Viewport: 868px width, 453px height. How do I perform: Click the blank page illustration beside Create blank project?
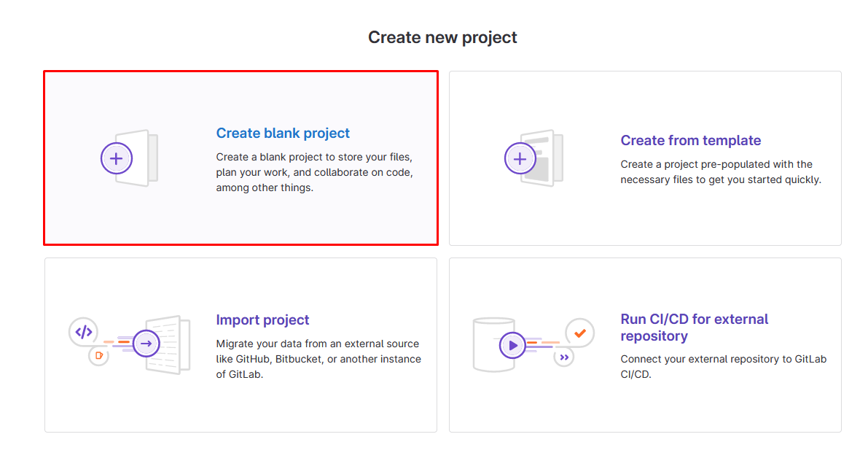coord(141,158)
